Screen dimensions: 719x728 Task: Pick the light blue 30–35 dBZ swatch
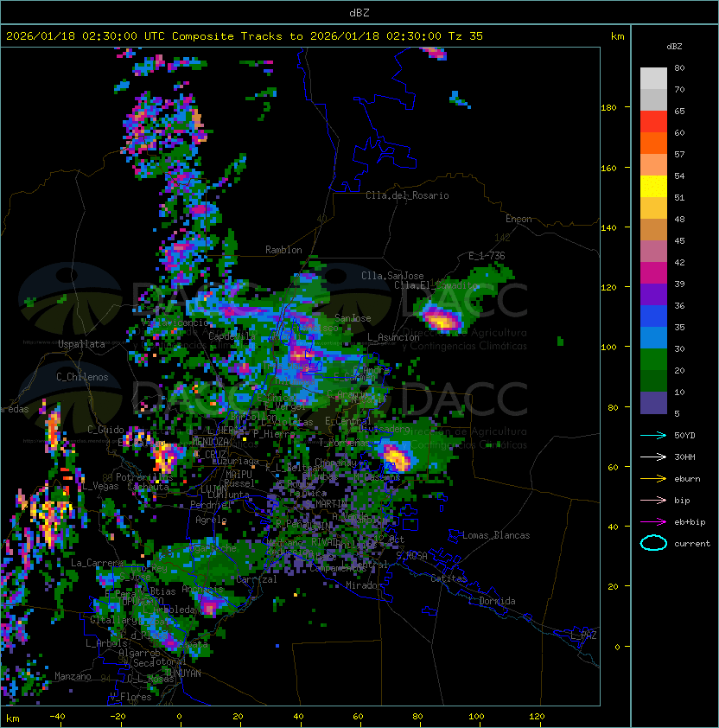[653, 338]
